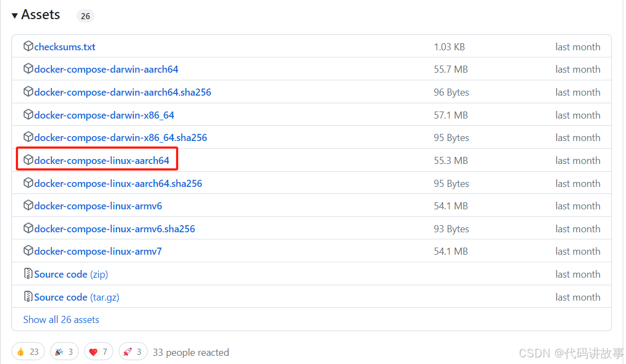
Task: Click the package icon beside checksums.txt
Action: tap(28, 46)
